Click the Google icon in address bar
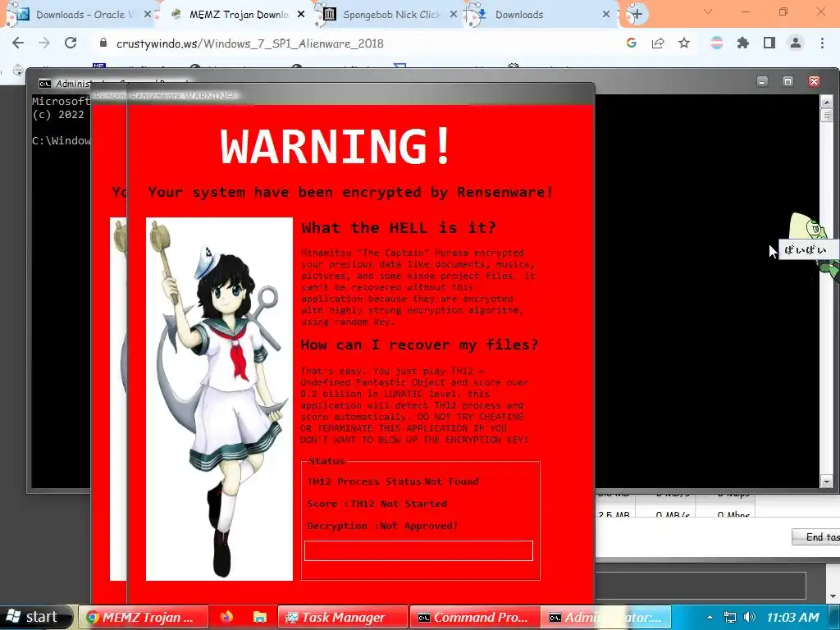 (632, 43)
